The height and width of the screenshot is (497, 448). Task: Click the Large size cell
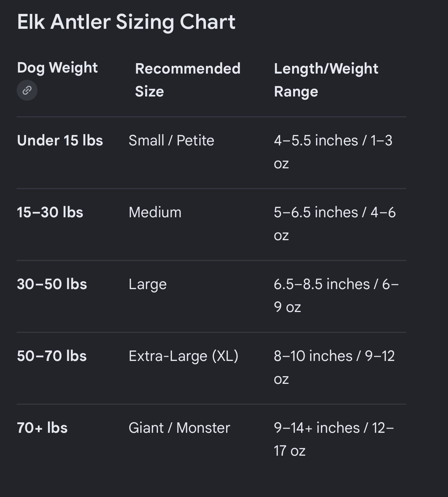pyautogui.click(x=148, y=285)
